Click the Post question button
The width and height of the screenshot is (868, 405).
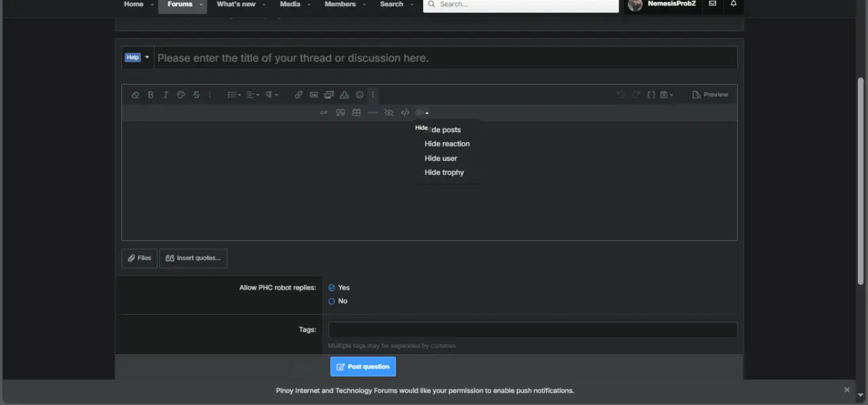click(363, 367)
